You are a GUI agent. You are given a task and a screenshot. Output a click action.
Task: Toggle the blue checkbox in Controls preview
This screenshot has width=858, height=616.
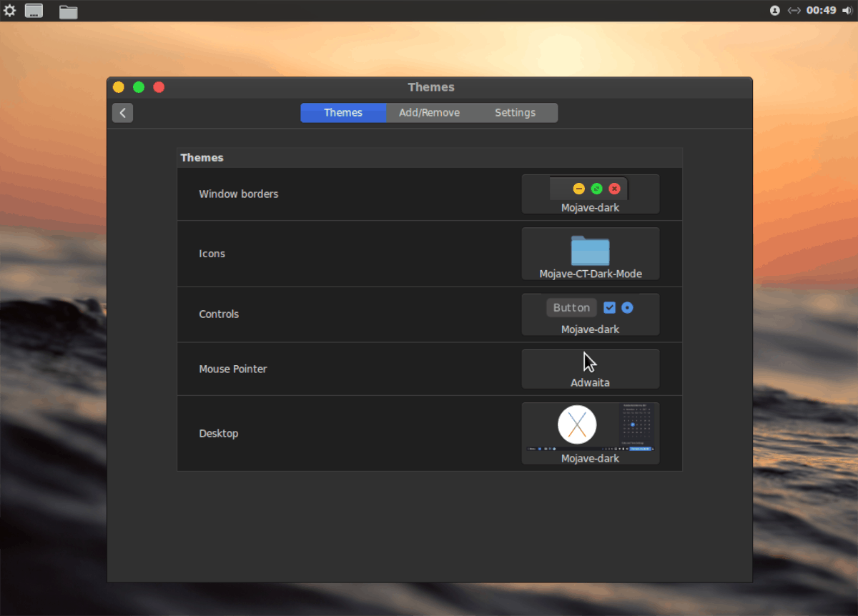click(609, 307)
